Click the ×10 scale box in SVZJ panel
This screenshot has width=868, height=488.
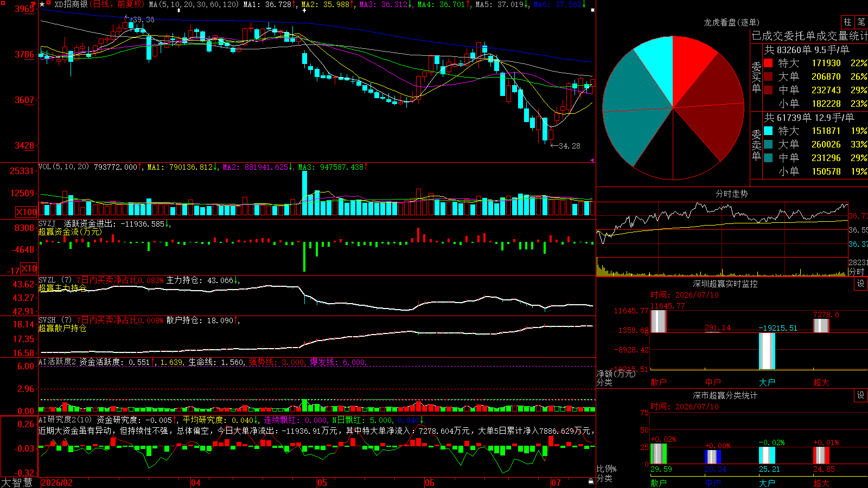pos(28,268)
